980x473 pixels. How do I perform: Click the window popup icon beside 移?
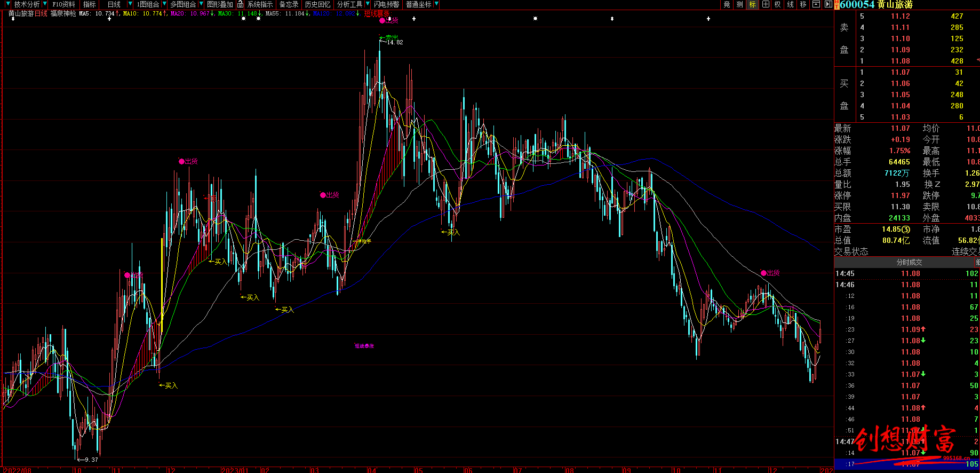(x=816, y=4)
